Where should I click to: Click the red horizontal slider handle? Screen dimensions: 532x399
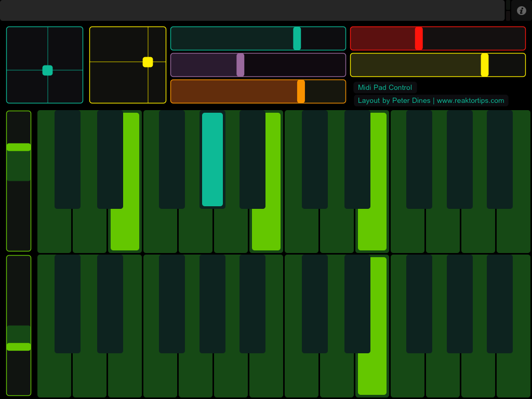pyautogui.click(x=419, y=38)
